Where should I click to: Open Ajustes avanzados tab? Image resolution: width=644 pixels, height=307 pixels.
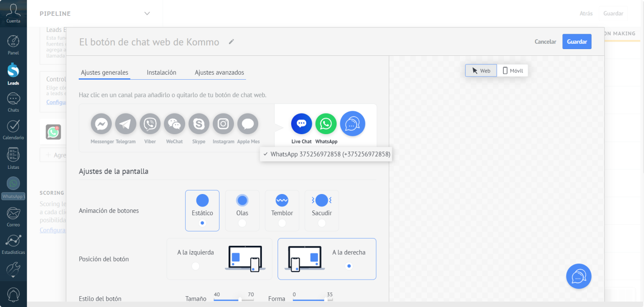pos(219,72)
